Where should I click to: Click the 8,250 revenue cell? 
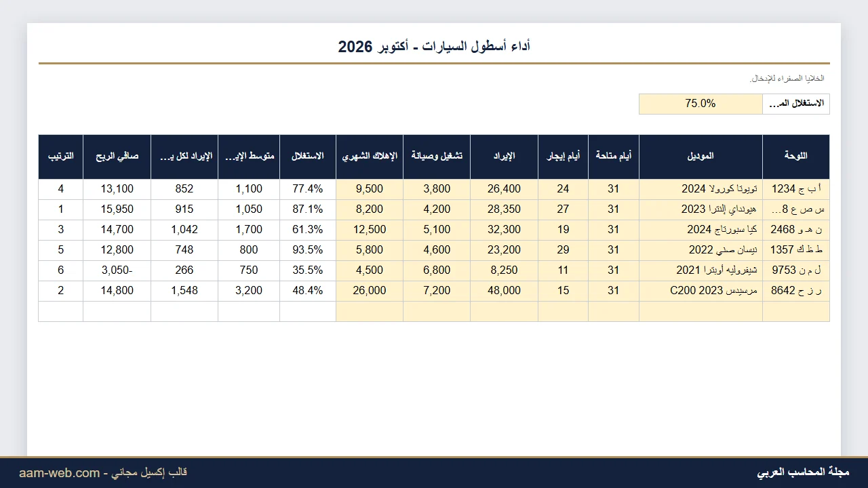tap(504, 270)
